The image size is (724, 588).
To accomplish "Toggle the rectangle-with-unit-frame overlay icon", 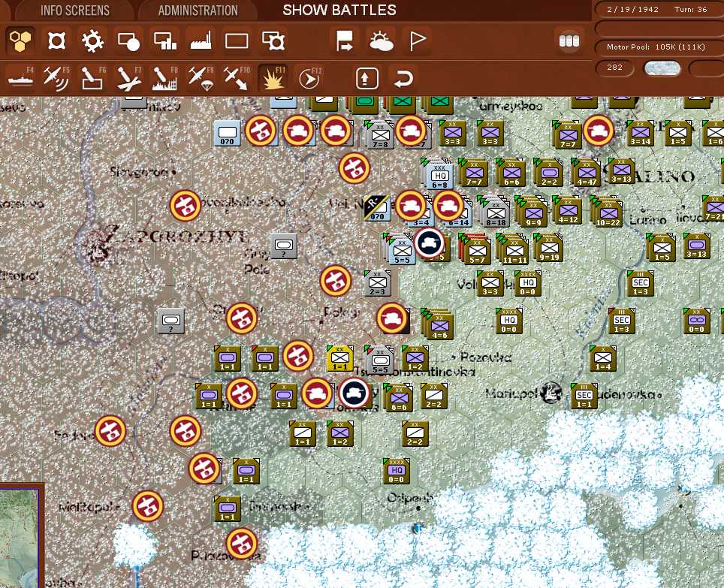I will pos(273,41).
